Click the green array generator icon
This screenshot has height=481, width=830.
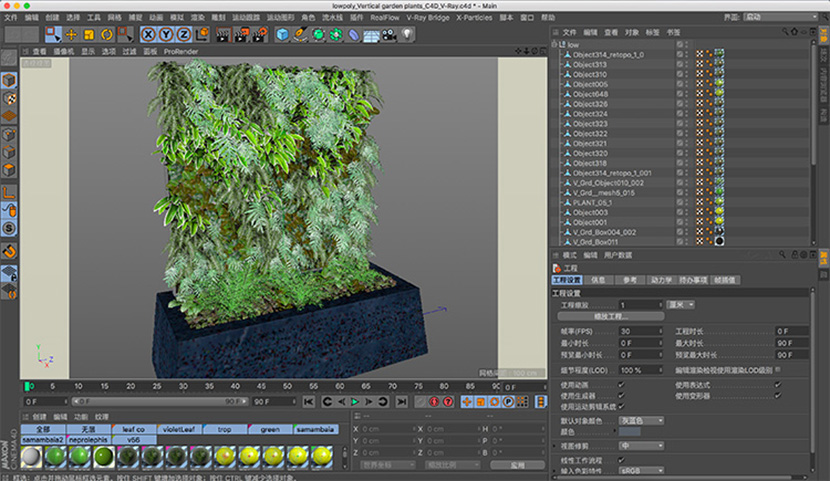336,35
